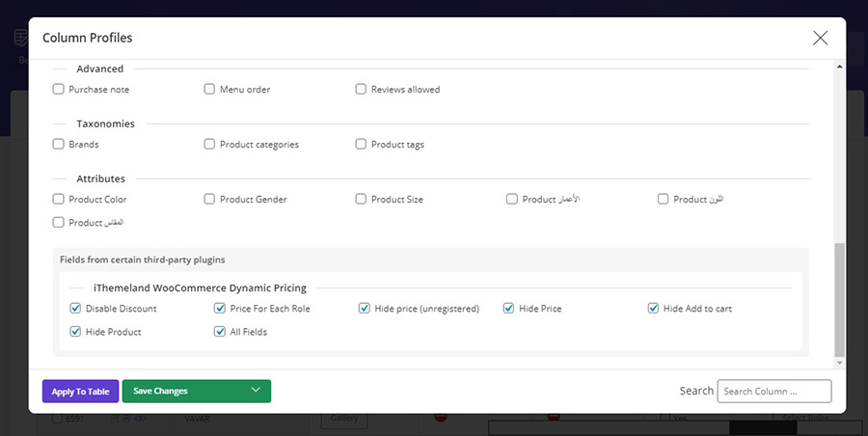Click the vertical scrollbar thumb
Screen dimensions: 868x436
tap(839, 300)
